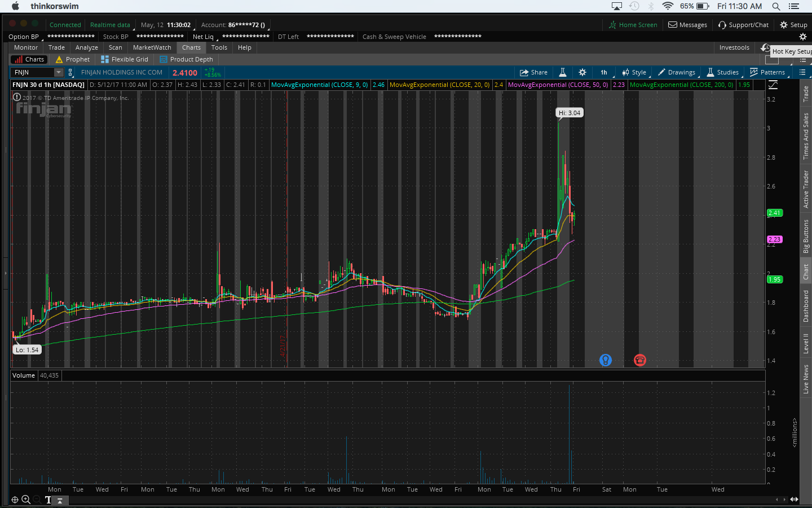Toggle the lower volume panel collapse arrow
This screenshot has height=508, width=812.
pyautogui.click(x=60, y=500)
